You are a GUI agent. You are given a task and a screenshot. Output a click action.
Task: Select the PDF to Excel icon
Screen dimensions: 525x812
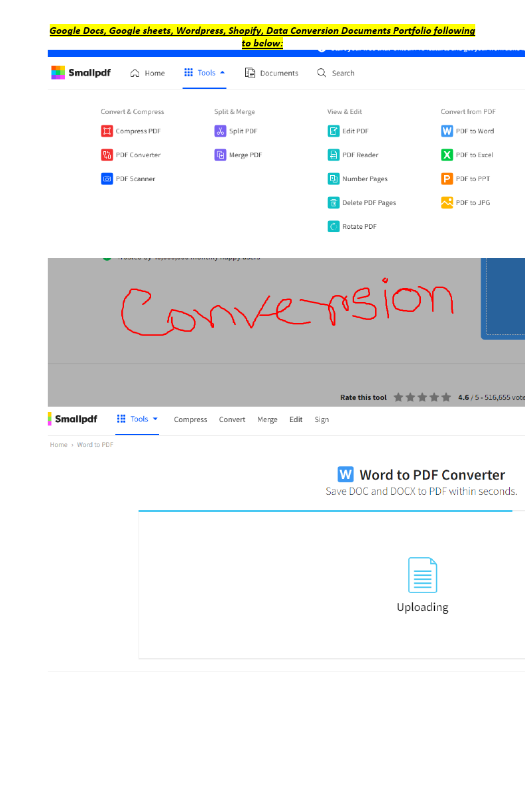pyautogui.click(x=447, y=155)
